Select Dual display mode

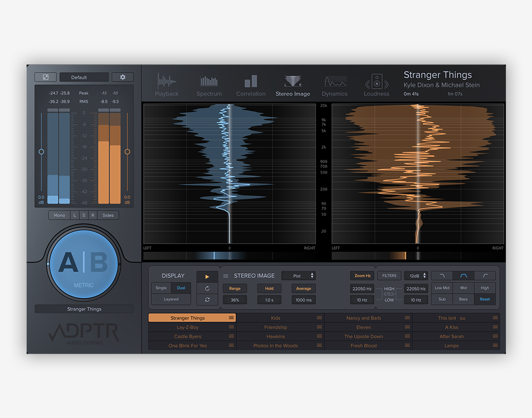(x=181, y=288)
